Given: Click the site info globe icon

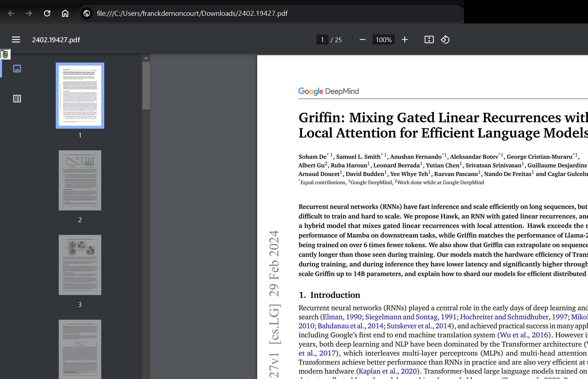Looking at the screenshot, I should (x=87, y=13).
